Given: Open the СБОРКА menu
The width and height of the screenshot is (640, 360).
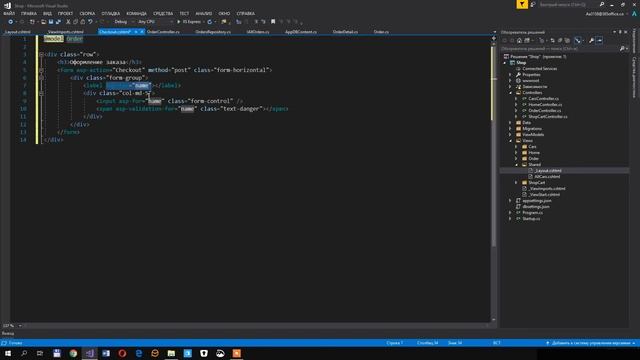Looking at the screenshot, I should (87, 13).
